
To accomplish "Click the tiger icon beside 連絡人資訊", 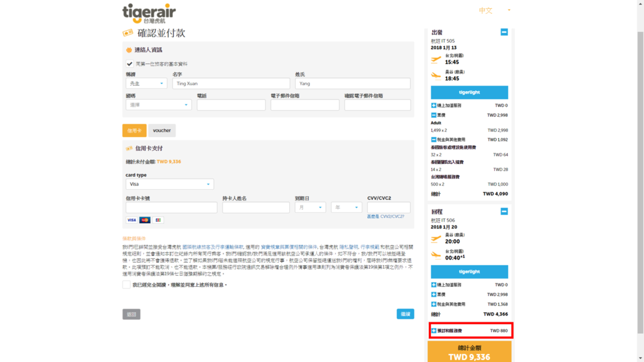I will 129,50.
